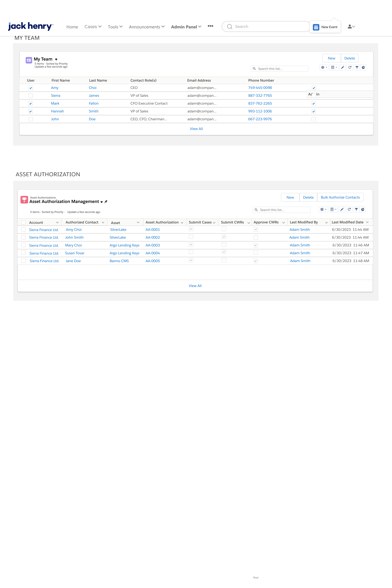Click Search this list in My Team

(x=279, y=69)
